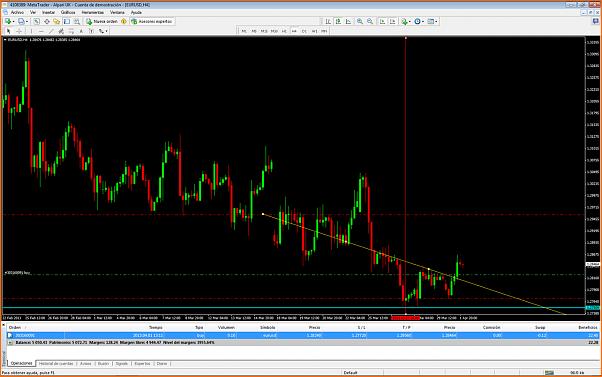Toggle the Navigator panel icon
Viewport: 602px width, 377px height.
tap(56, 21)
